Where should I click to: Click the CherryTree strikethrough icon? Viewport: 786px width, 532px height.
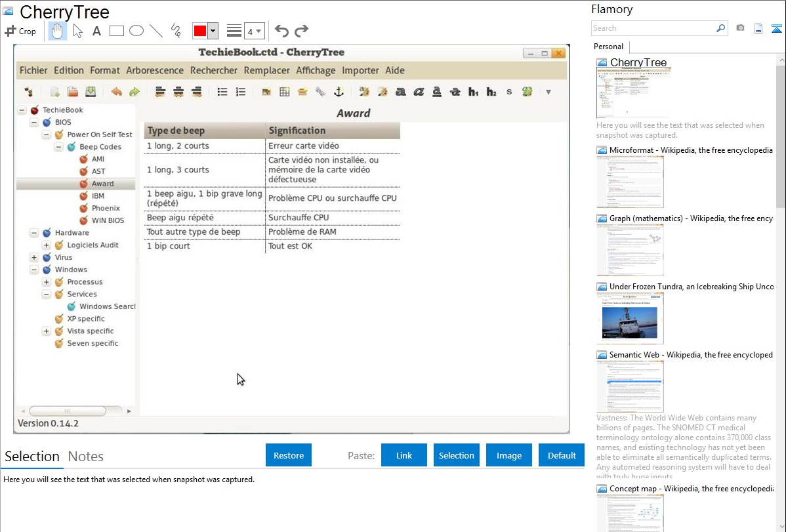[x=455, y=92]
